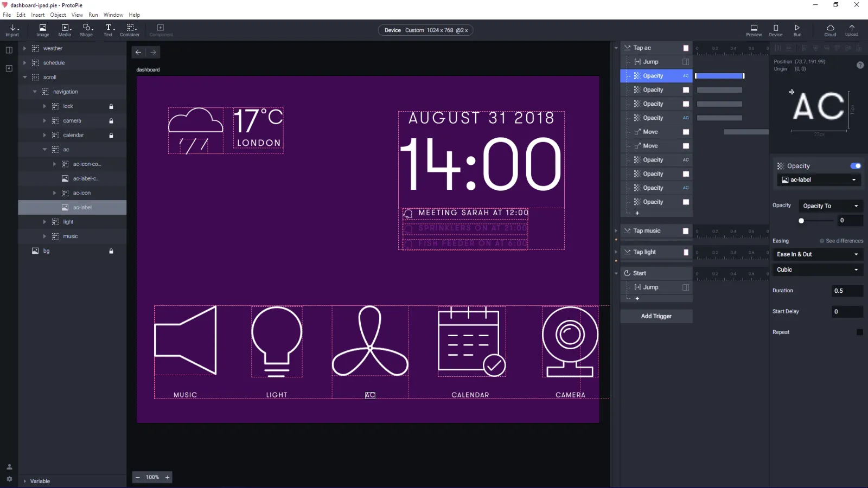Collapse the scroll layer
Image resolution: width=868 pixels, height=488 pixels.
[x=24, y=78]
